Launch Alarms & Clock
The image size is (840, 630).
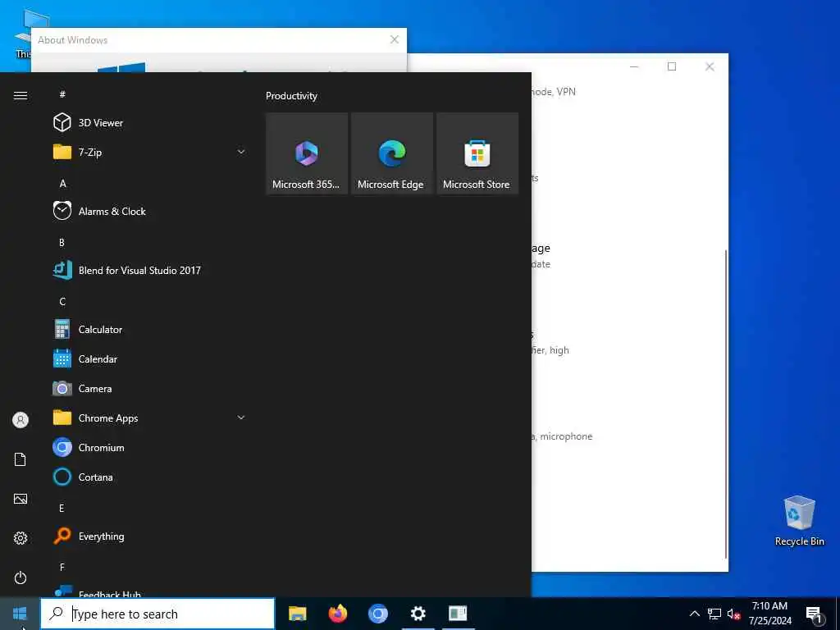point(150,211)
